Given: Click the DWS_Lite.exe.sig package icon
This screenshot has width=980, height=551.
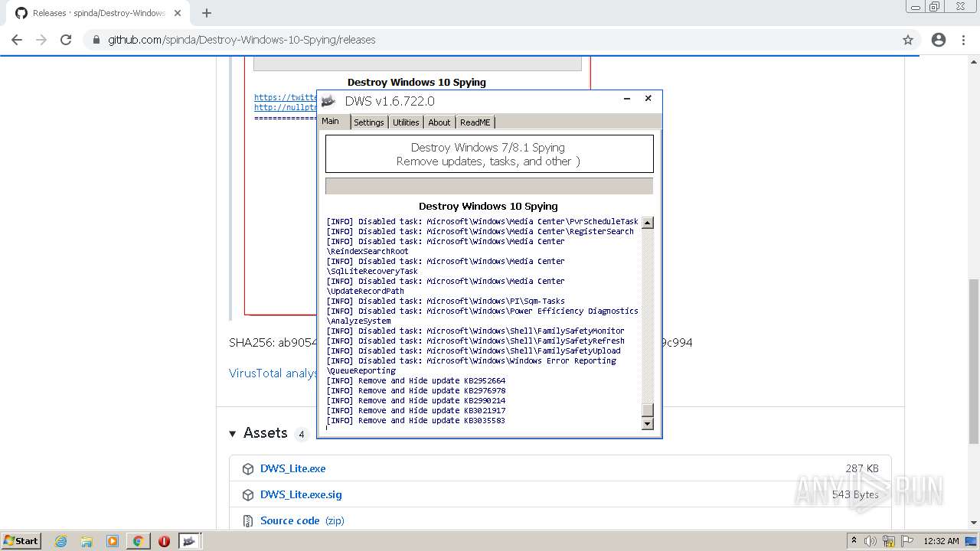Looking at the screenshot, I should coord(248,495).
